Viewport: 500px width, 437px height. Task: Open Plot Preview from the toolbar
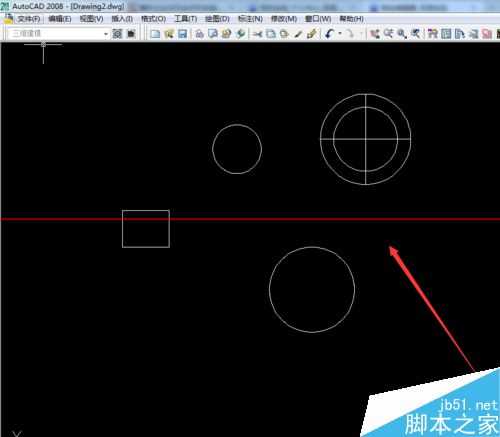point(213,34)
